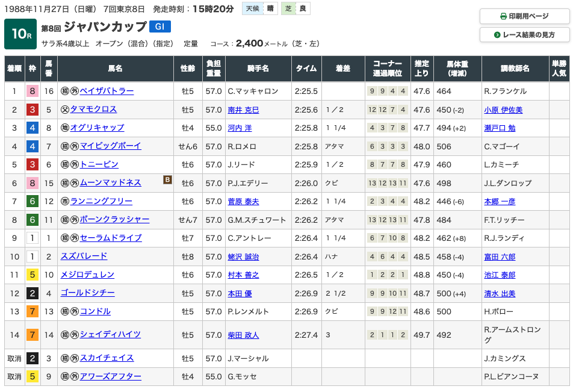The image size is (576, 392).
Task: Click the printer icon for 印刷用ページ
Action: click(503, 16)
